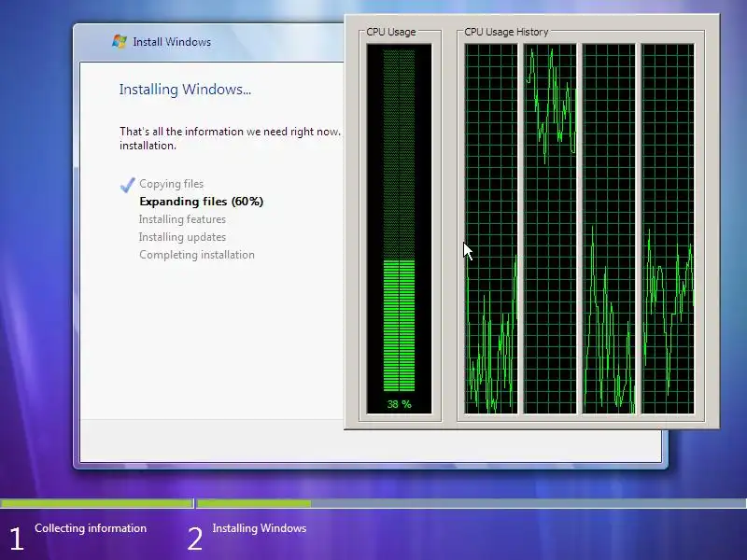This screenshot has height=560, width=747.
Task: Click the "Installing Windows" stage label at bottom
Action: (260, 528)
